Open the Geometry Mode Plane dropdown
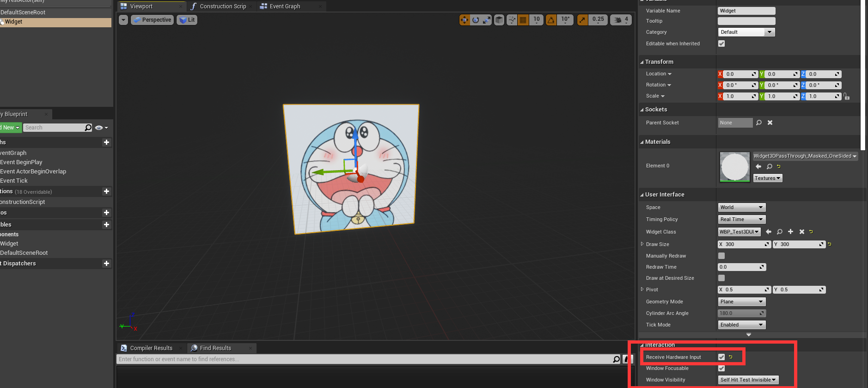This screenshot has height=388, width=868. point(742,302)
